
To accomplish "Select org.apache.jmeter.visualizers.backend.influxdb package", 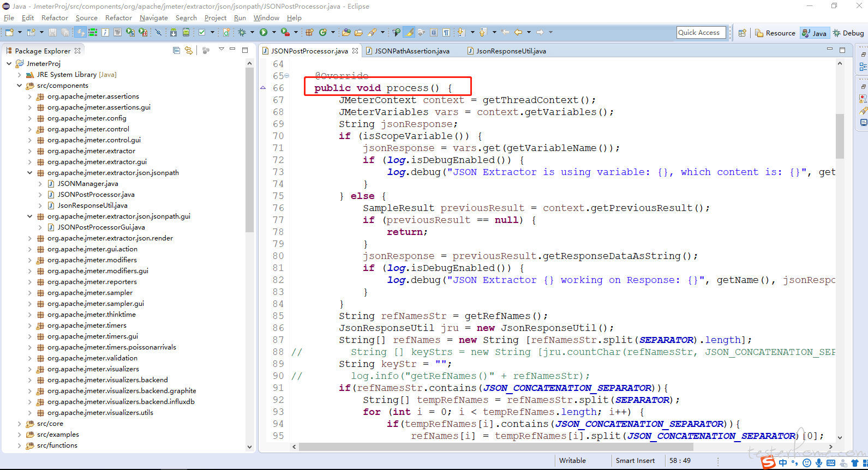I will (121, 402).
